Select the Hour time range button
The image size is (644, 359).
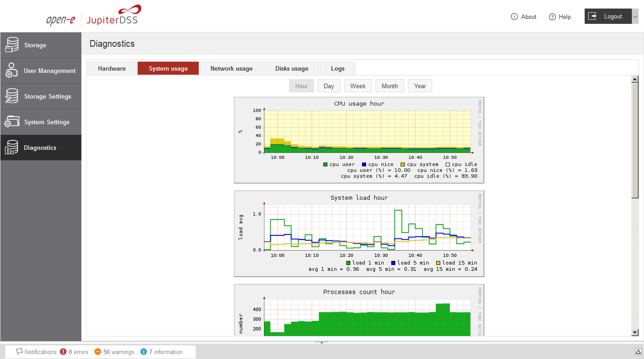point(301,86)
